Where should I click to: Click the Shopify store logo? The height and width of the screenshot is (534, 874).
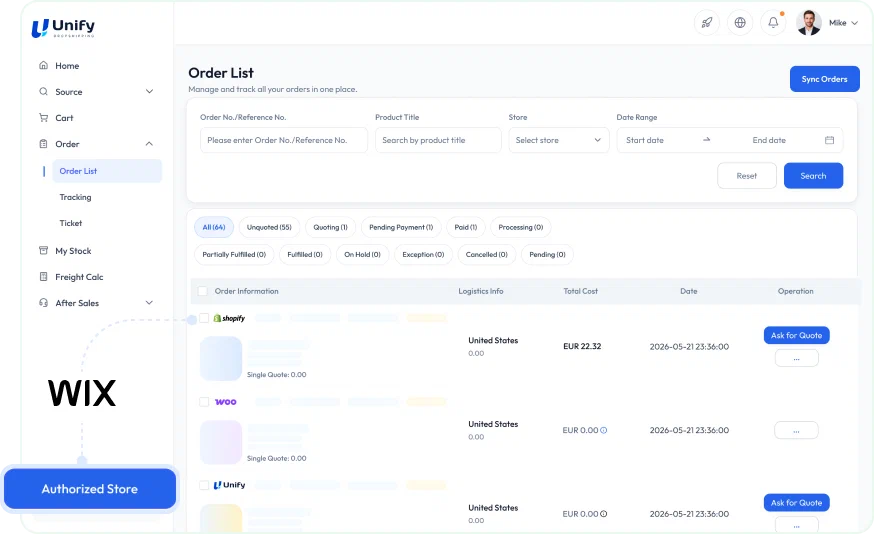tap(229, 318)
